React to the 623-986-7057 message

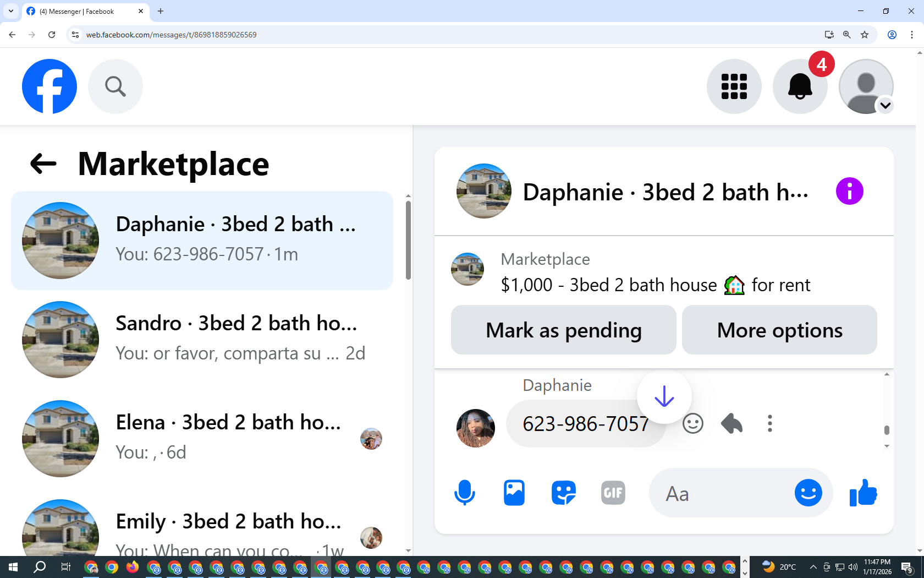coord(693,423)
